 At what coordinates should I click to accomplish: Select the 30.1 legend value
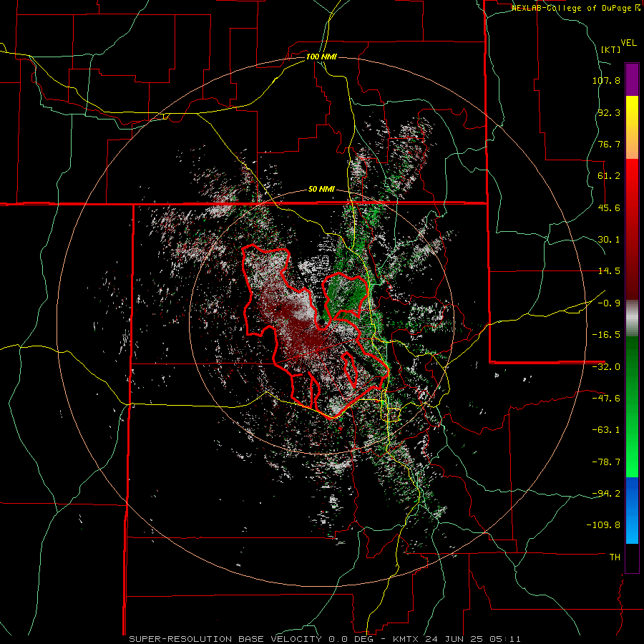[609, 240]
